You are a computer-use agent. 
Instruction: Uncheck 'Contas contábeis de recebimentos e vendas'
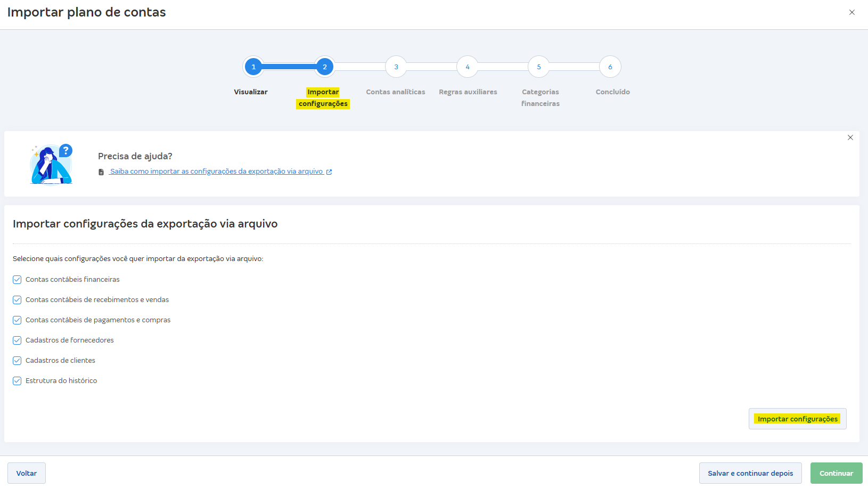pos(17,299)
